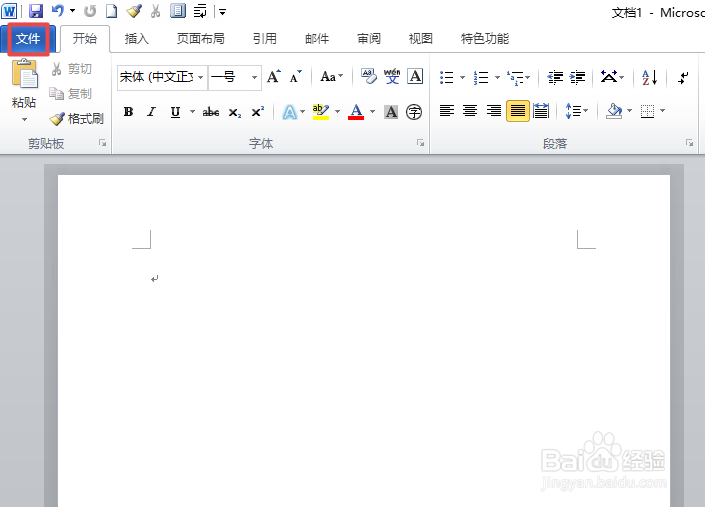Toggle Bold formatting
The height and width of the screenshot is (507, 705).
[129, 112]
